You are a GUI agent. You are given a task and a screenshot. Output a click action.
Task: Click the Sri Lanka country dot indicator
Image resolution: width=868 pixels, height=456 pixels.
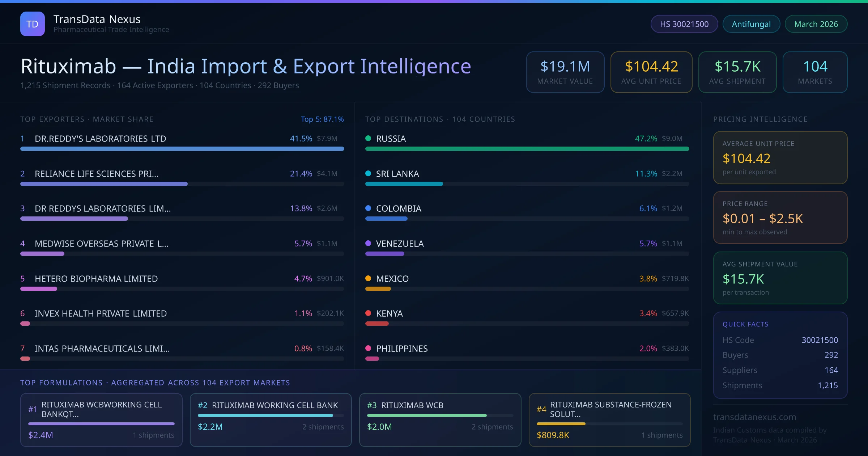368,173
